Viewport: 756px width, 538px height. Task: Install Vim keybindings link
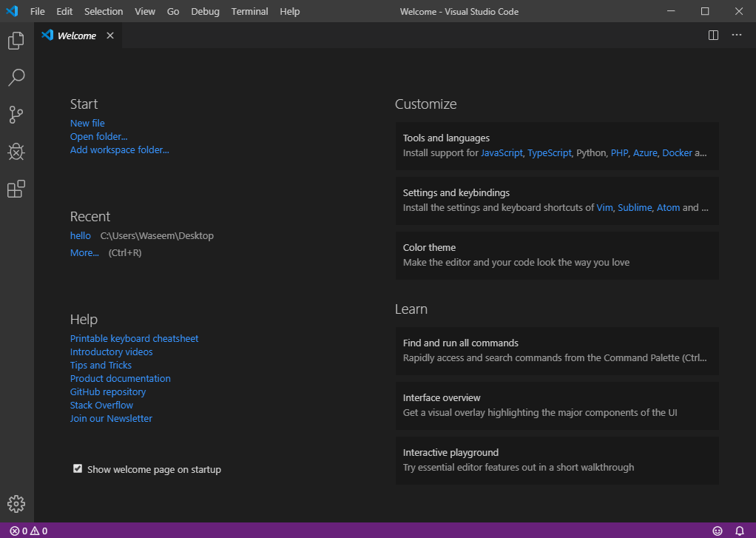(x=604, y=207)
